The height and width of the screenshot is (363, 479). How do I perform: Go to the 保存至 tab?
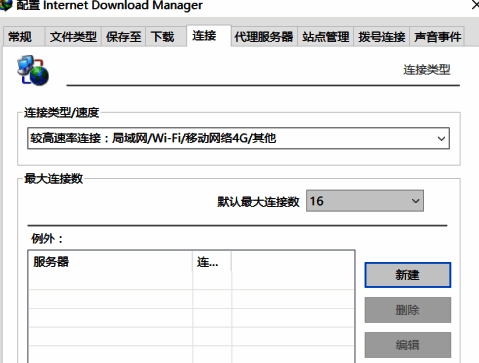123,37
